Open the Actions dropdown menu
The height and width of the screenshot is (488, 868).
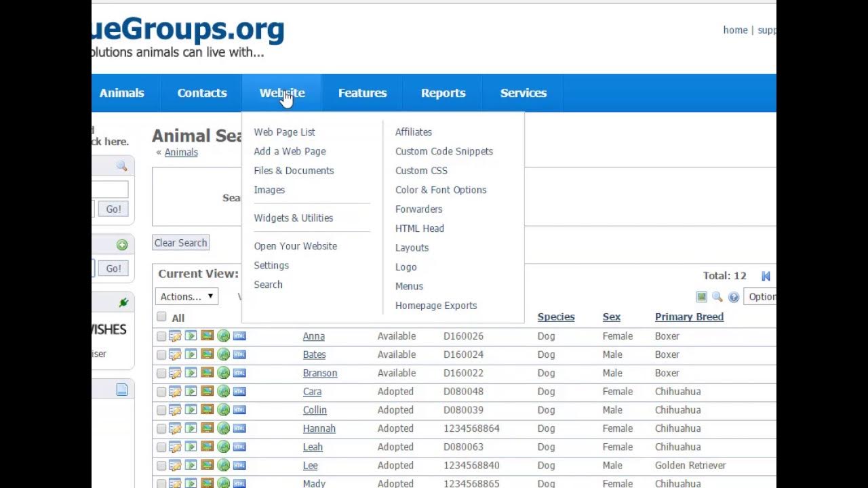pos(186,296)
